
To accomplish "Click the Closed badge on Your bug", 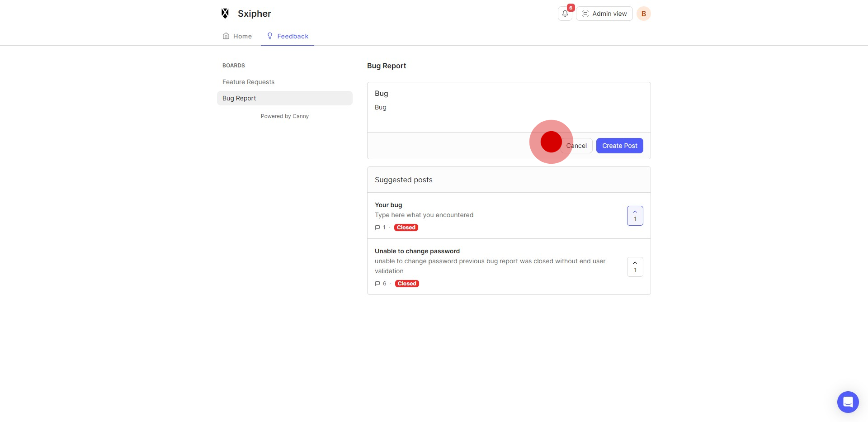I will pos(406,228).
